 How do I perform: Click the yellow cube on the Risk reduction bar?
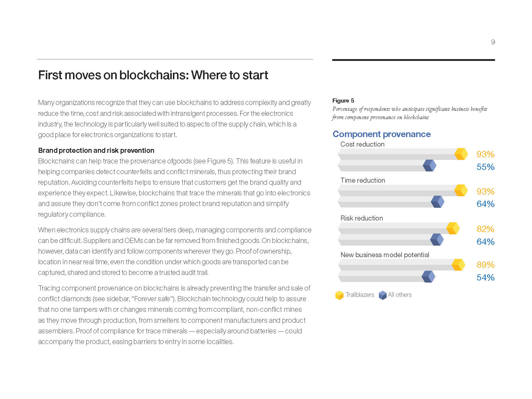(x=453, y=228)
